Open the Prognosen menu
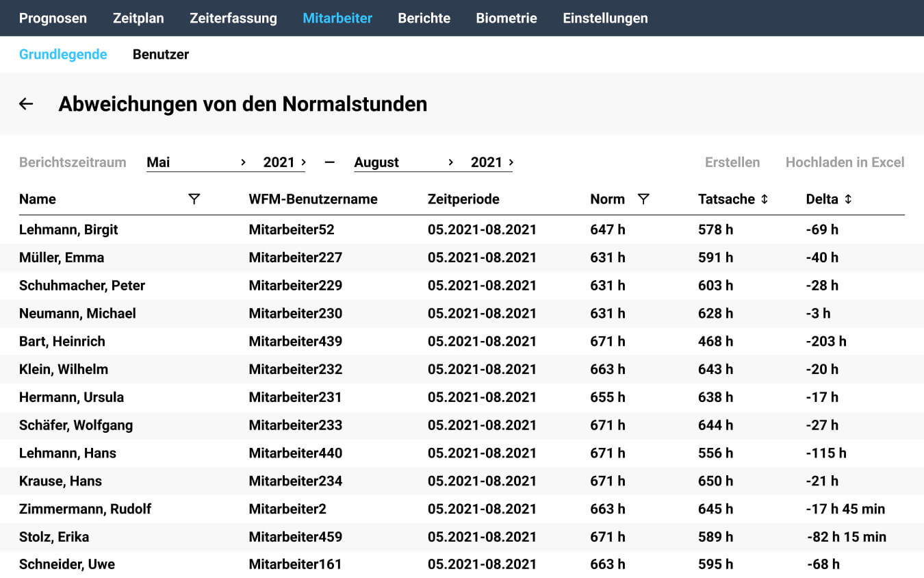This screenshot has height=578, width=924. 53,18
